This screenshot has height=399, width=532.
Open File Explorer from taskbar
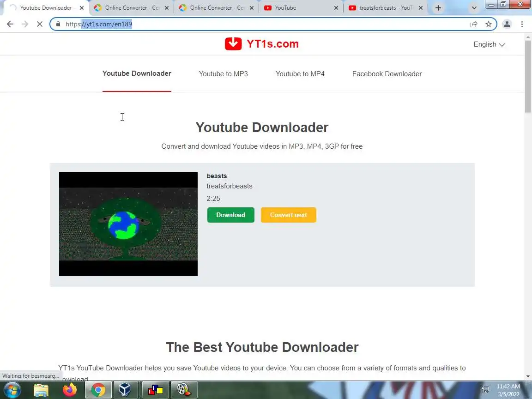[41, 390]
